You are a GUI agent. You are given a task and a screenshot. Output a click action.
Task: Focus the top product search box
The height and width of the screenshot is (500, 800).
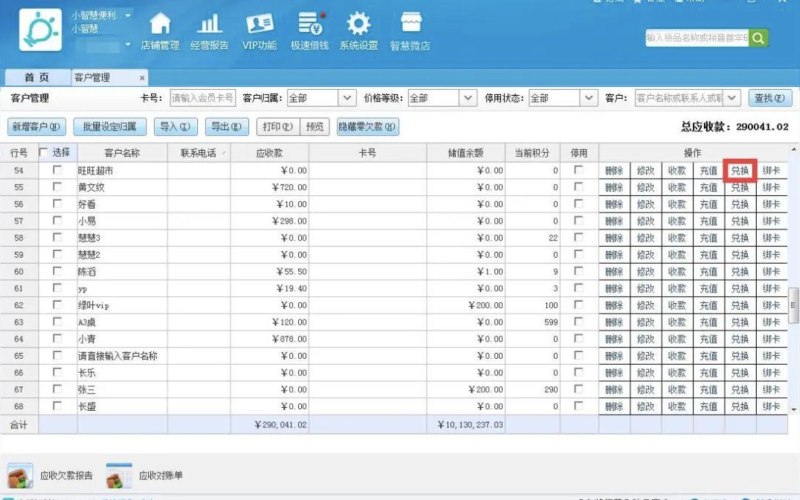(697, 38)
